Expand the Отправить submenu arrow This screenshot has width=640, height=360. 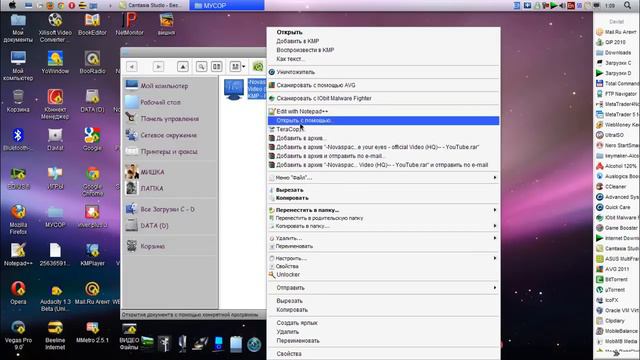coord(495,287)
